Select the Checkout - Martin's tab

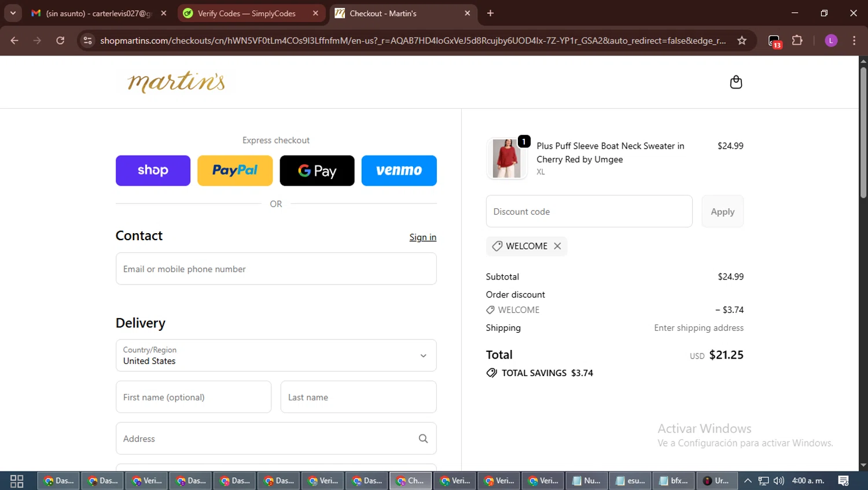403,13
